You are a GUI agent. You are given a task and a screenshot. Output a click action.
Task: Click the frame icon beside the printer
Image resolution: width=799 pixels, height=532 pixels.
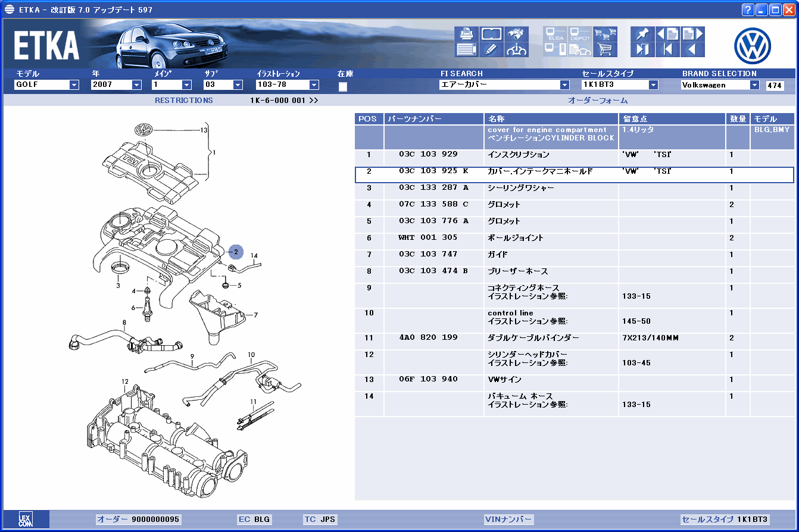click(492, 34)
